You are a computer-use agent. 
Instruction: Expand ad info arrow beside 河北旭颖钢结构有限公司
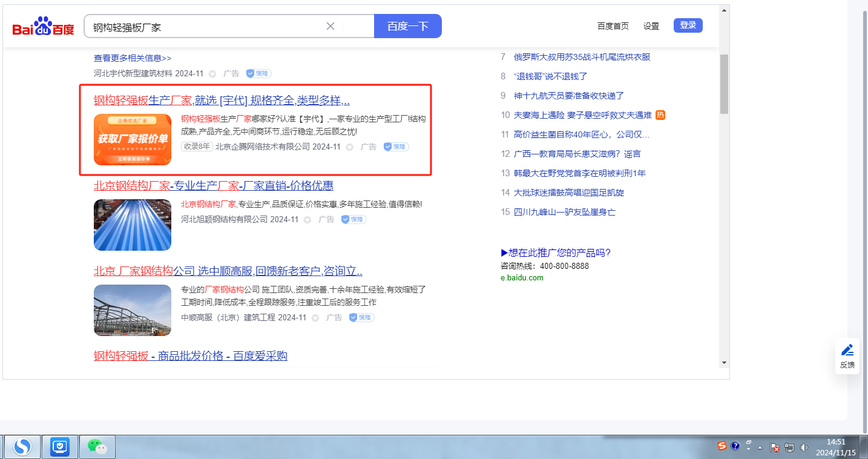pos(308,220)
